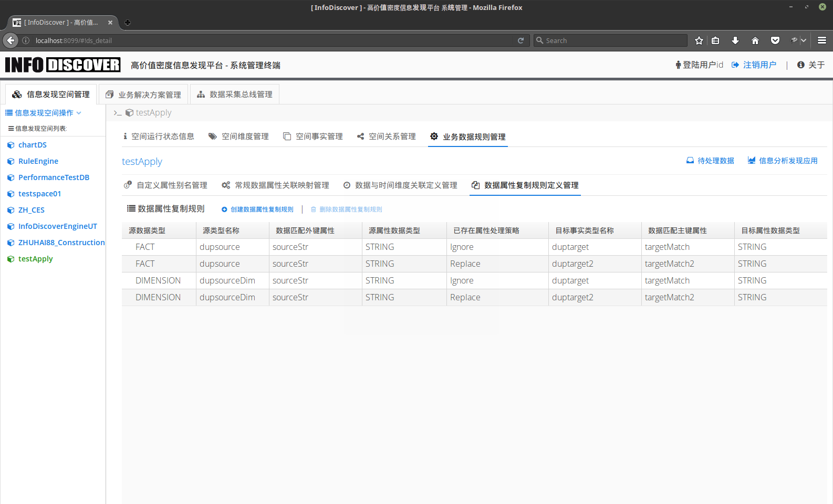Click in the address bar URL field
The image size is (833, 504).
pyautogui.click(x=273, y=40)
